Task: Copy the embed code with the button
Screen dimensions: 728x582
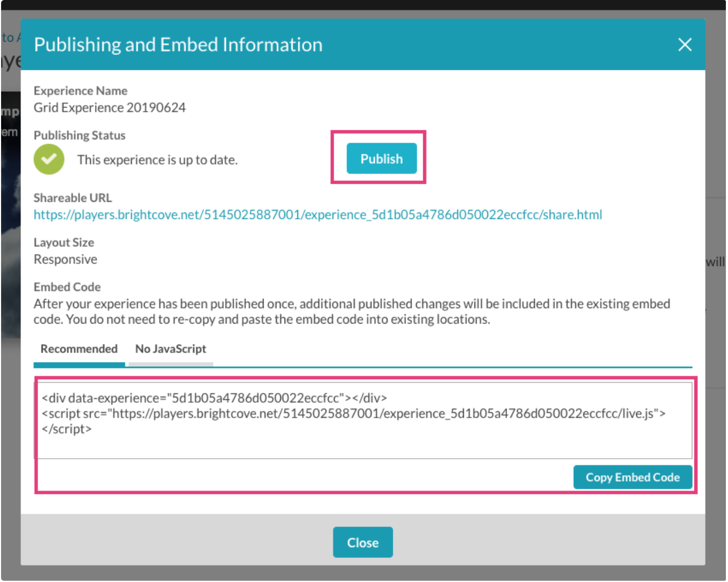Action: [632, 477]
